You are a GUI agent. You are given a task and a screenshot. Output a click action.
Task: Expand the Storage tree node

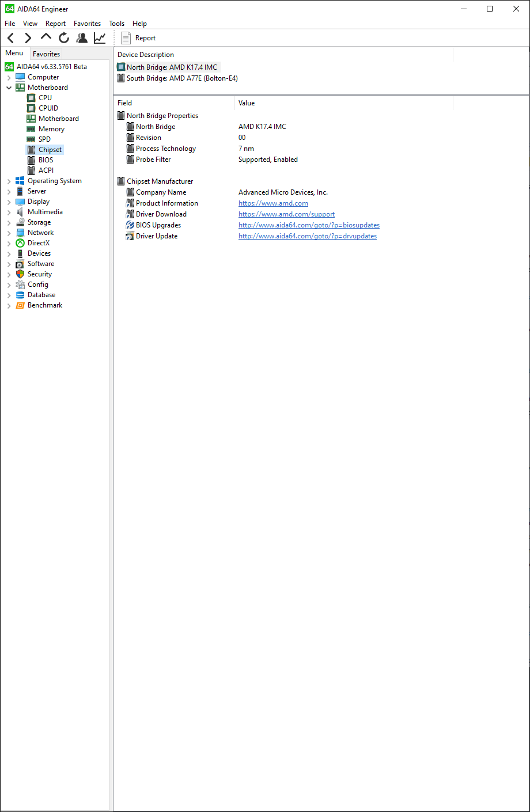pos(9,222)
